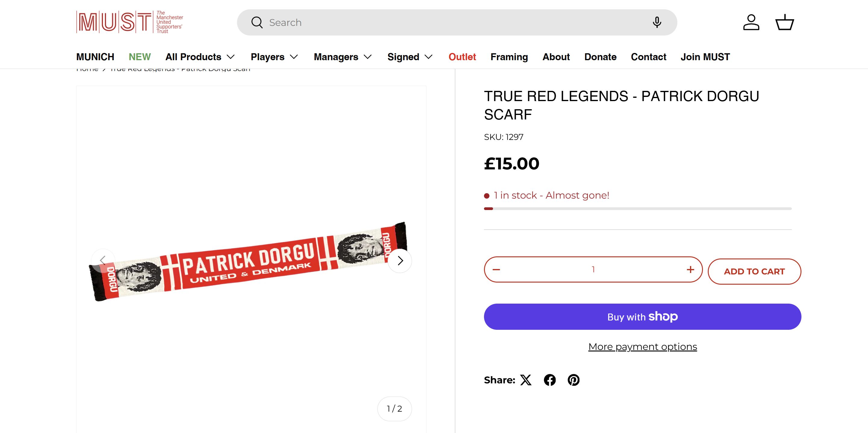
Task: Open the shopping basket icon
Action: (x=785, y=22)
